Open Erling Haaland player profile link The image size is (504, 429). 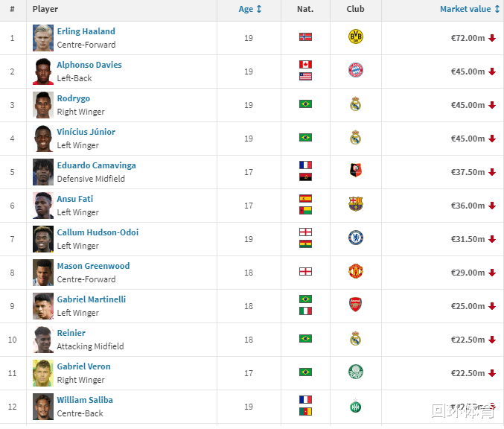click(86, 31)
